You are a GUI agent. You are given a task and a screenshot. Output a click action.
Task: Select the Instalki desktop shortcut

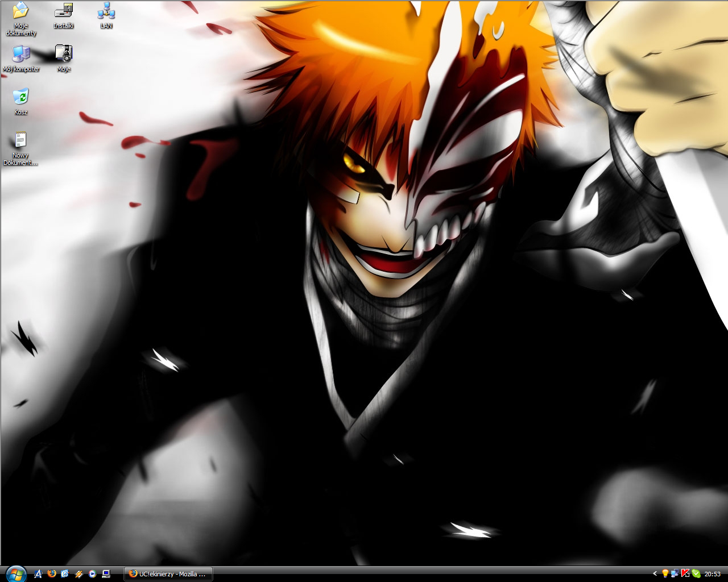point(64,15)
